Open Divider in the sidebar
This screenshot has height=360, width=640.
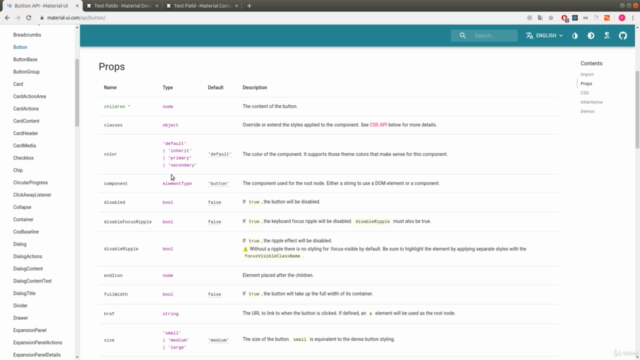(x=20, y=305)
